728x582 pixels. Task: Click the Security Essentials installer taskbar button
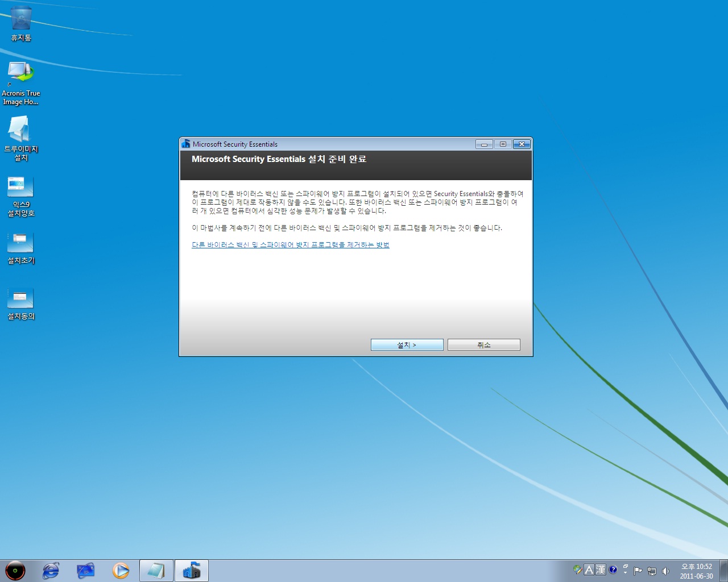[192, 571]
